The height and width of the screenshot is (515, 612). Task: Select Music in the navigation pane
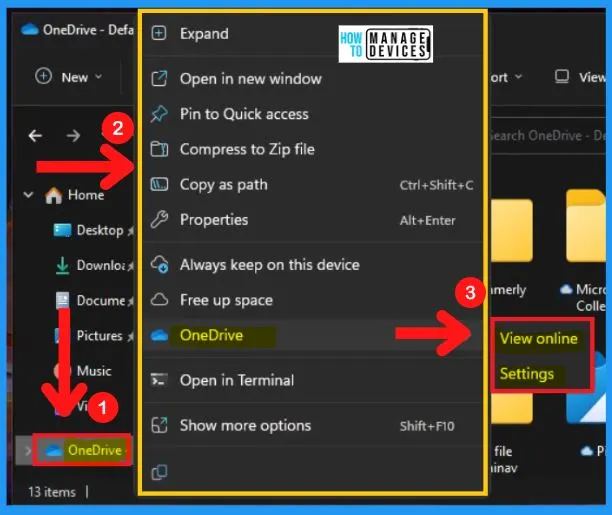click(94, 371)
